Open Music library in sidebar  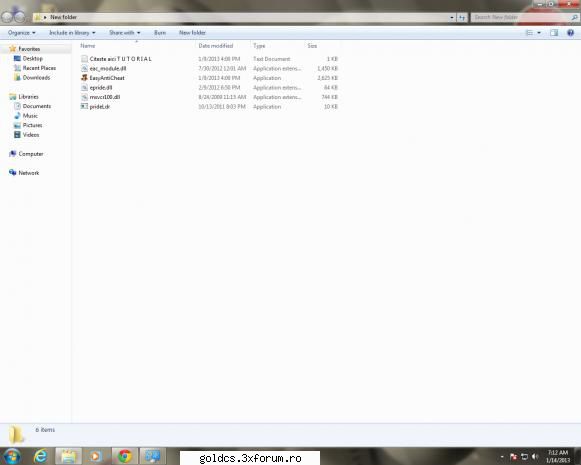pos(30,116)
